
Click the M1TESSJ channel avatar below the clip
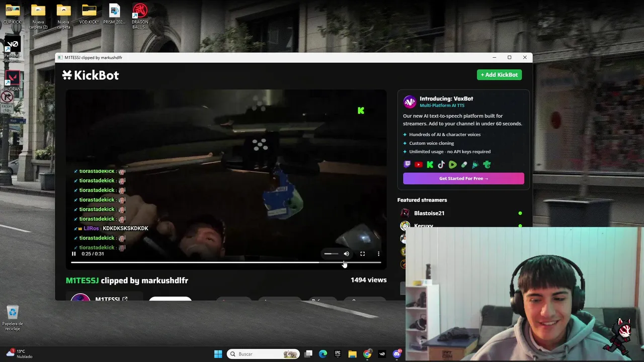point(80,298)
